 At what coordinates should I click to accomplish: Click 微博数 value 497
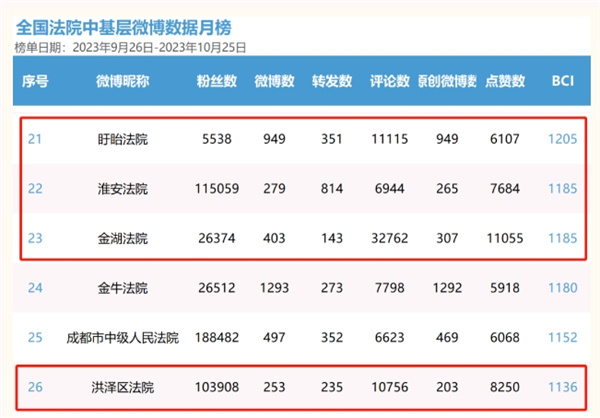(x=274, y=337)
